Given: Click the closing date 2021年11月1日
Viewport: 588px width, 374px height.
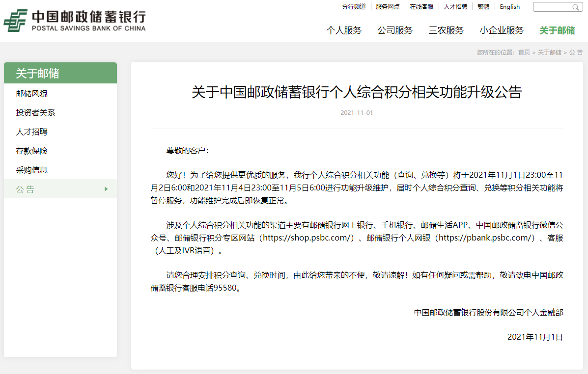Looking at the screenshot, I should pos(535,337).
